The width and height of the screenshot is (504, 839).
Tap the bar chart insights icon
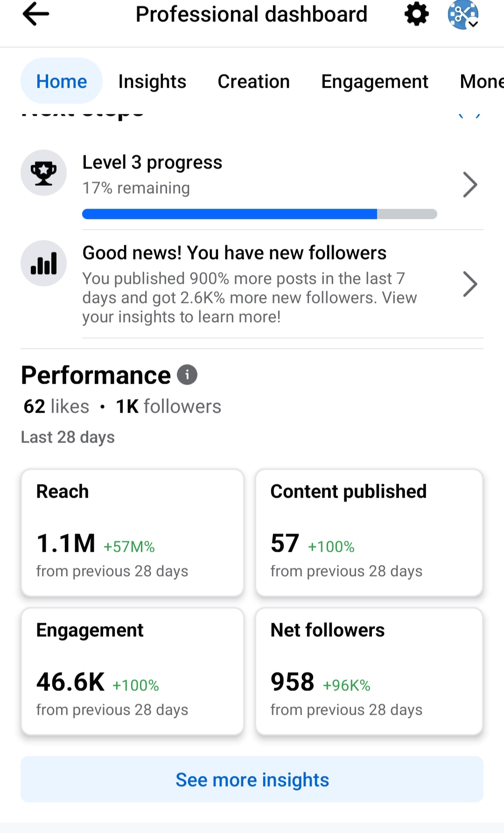point(44,263)
